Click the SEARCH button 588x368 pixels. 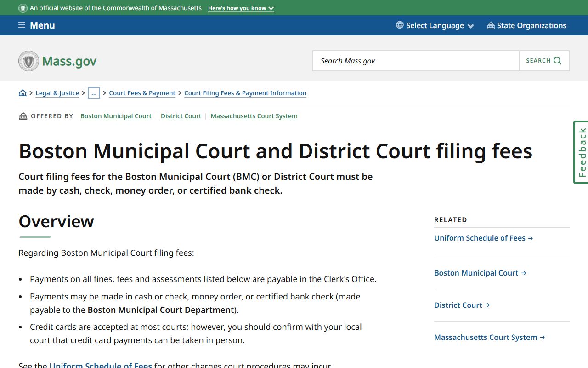coord(544,61)
